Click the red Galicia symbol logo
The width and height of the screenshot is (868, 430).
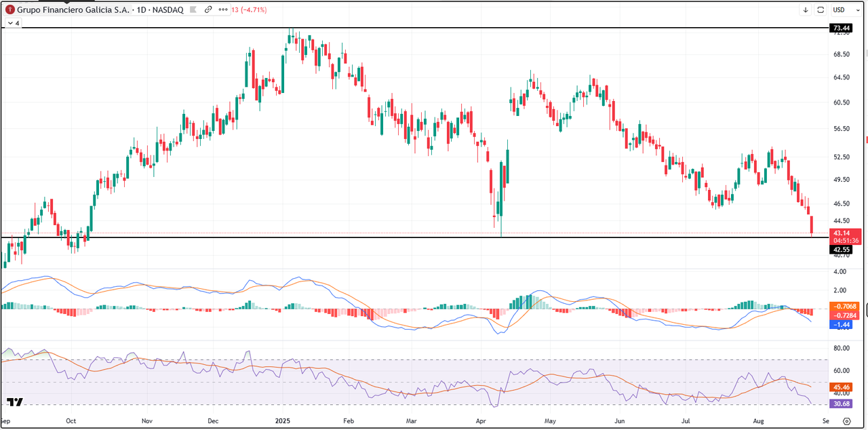tap(9, 9)
